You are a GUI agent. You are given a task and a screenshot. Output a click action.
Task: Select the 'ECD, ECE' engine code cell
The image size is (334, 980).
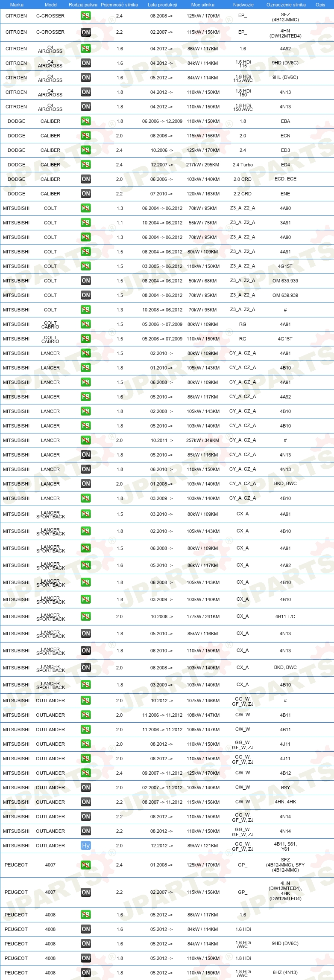click(285, 179)
